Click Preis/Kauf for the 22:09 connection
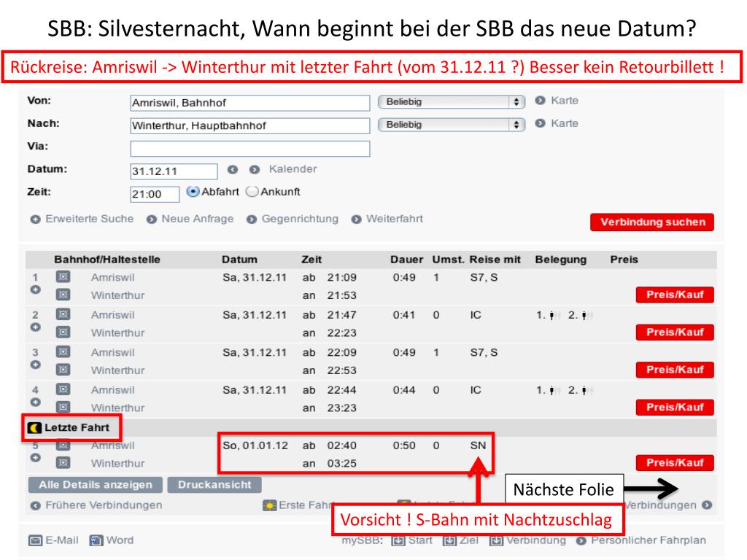The width and height of the screenshot is (747, 560). click(x=675, y=370)
